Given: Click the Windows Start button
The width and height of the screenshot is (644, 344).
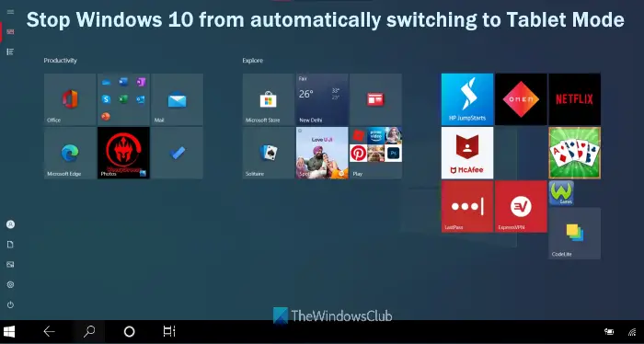Looking at the screenshot, I should pyautogui.click(x=8, y=332).
